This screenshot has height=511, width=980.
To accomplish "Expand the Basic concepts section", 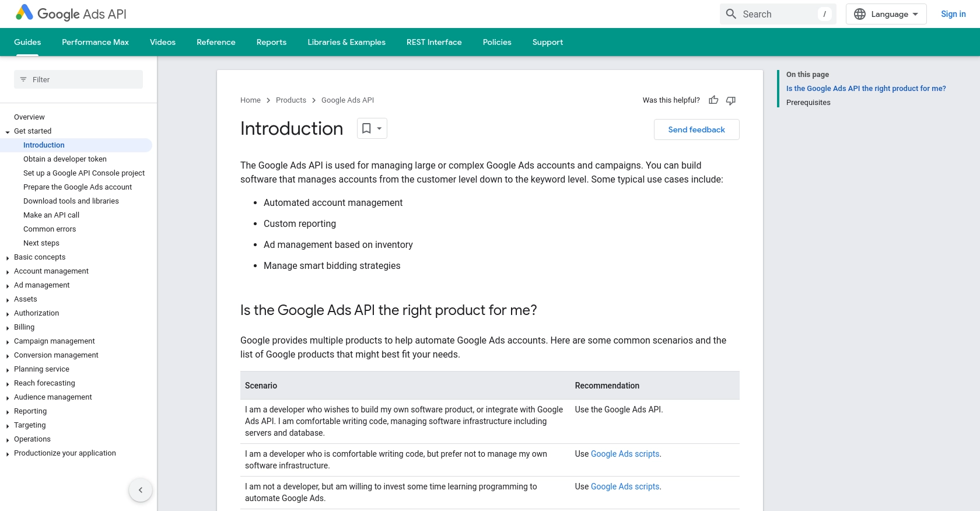I will [8, 257].
